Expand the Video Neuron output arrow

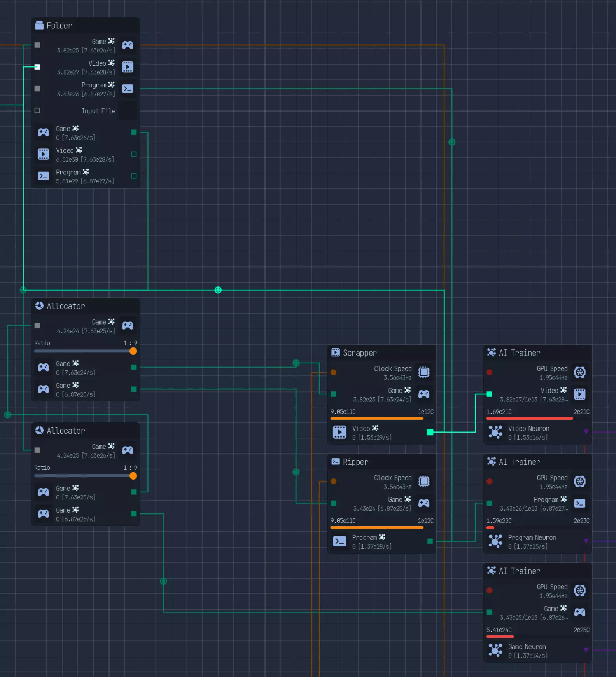click(x=586, y=432)
